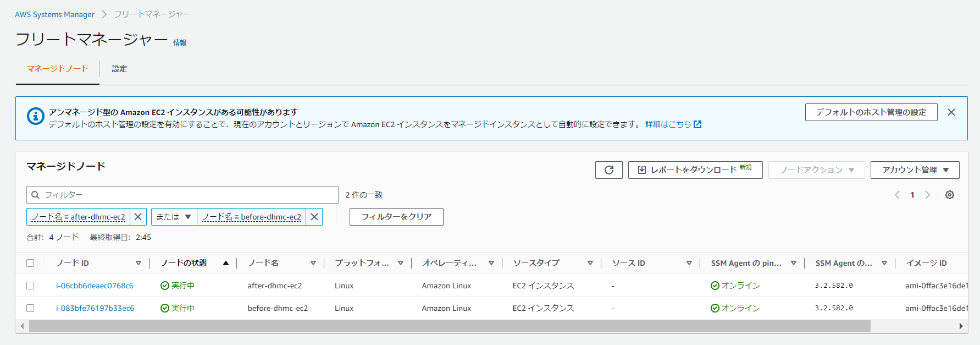The width and height of the screenshot is (980, 345).
Task: Sort by オペレーティング column arrow
Action: click(x=491, y=263)
